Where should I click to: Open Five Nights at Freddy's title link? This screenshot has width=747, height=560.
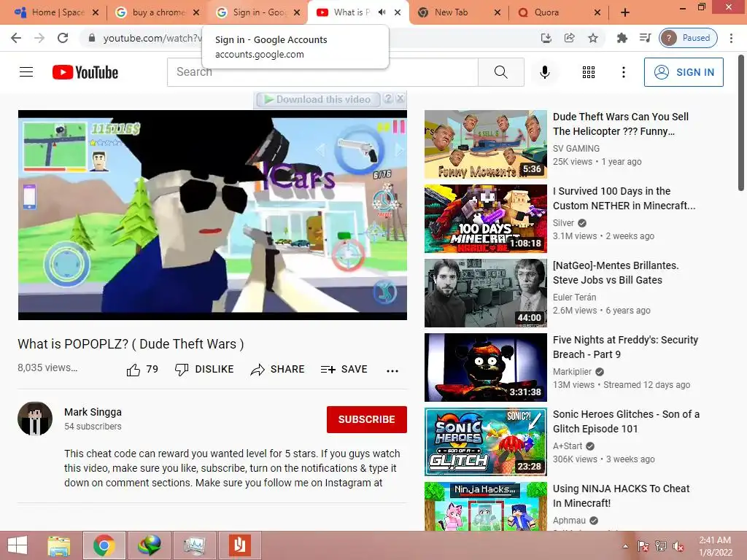625,347
